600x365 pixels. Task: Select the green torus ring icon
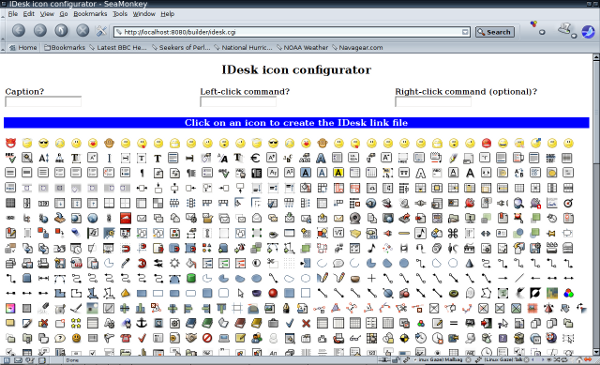coord(453,293)
